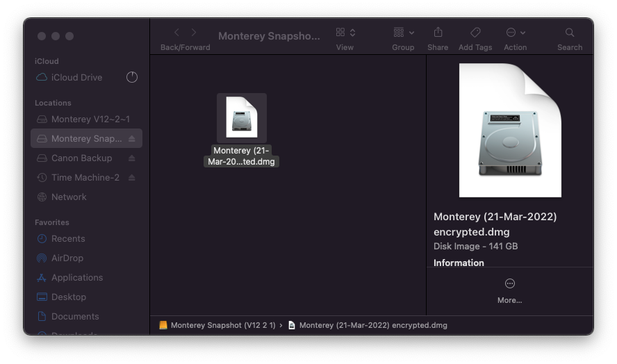Screen dimensions: 617x364
Task: Select the Monterey dmg file icon
Action: 242,117
